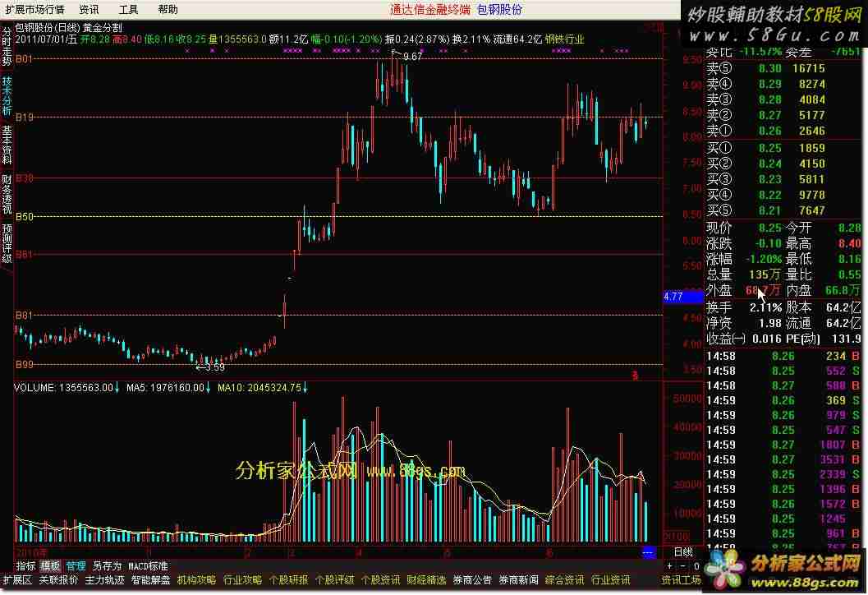Viewport: 868px width, 595px height.
Task: Click the MA5 volume average label
Action: (168, 388)
